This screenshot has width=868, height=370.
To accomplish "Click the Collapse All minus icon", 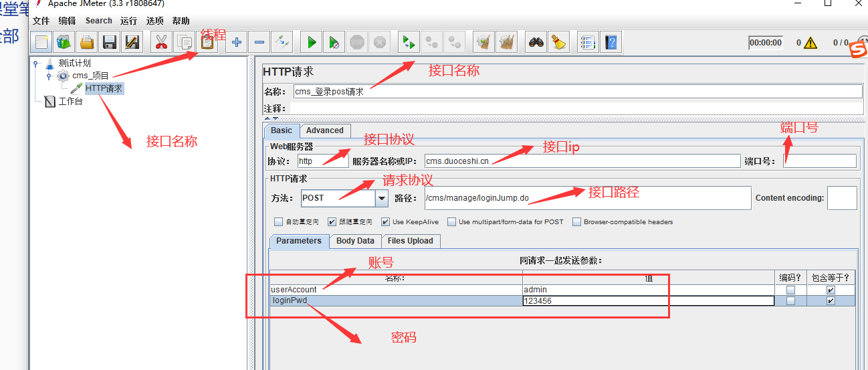I will coord(259,42).
